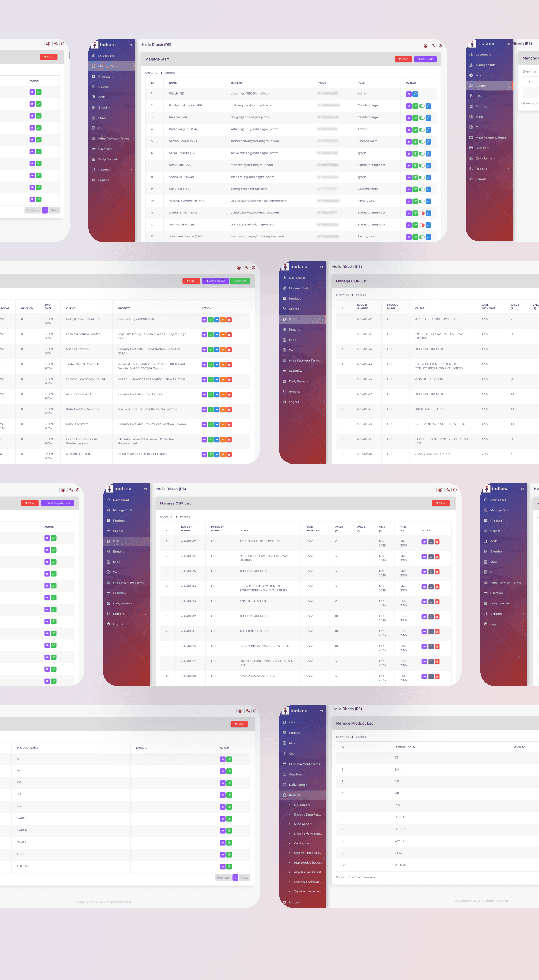The height and width of the screenshot is (980, 539).
Task: Click the profile icon in Manage Staff header
Action: coord(426,46)
